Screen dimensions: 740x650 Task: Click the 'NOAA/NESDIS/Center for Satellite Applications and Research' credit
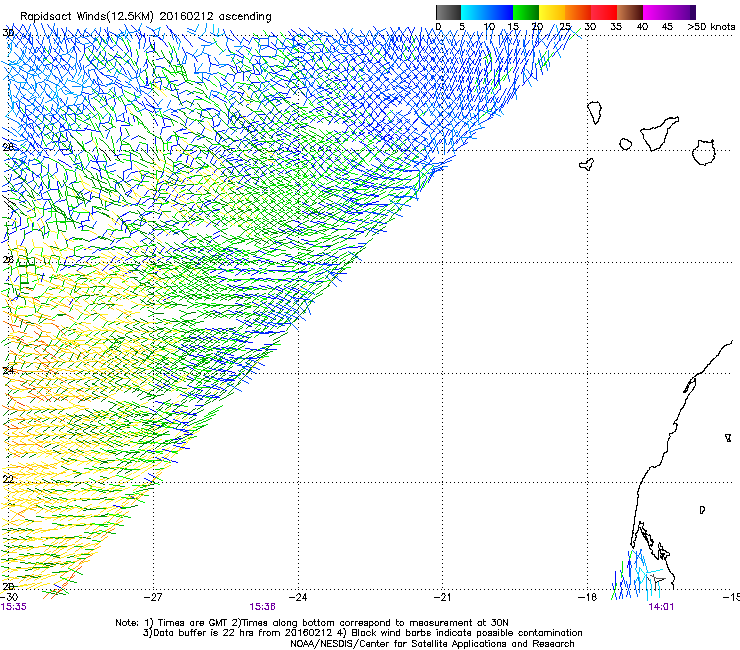[x=432, y=644]
